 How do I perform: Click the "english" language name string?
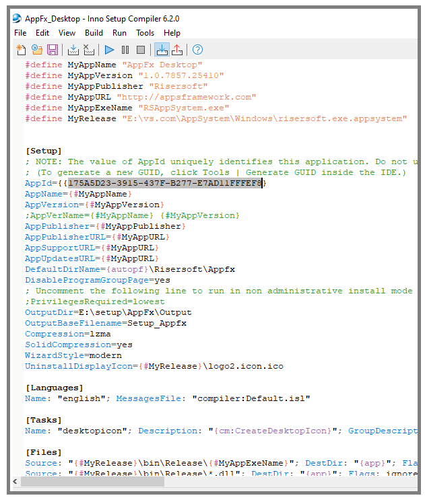point(81,398)
